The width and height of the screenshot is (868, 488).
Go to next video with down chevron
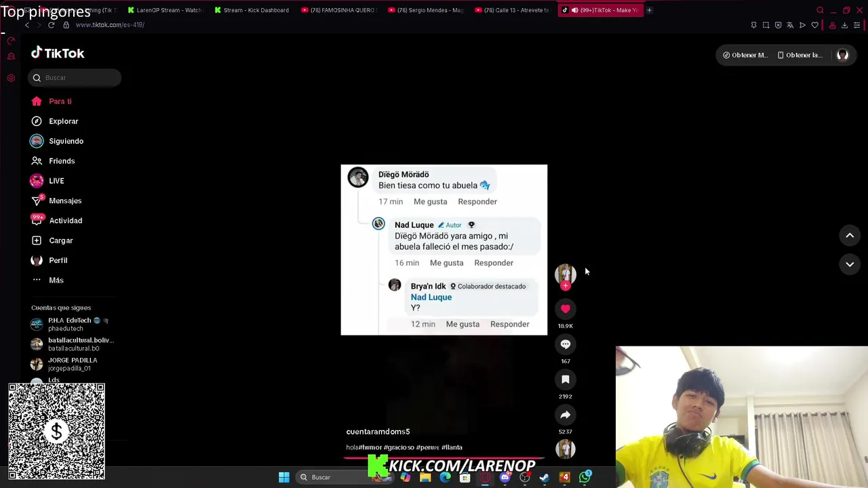coord(850,264)
